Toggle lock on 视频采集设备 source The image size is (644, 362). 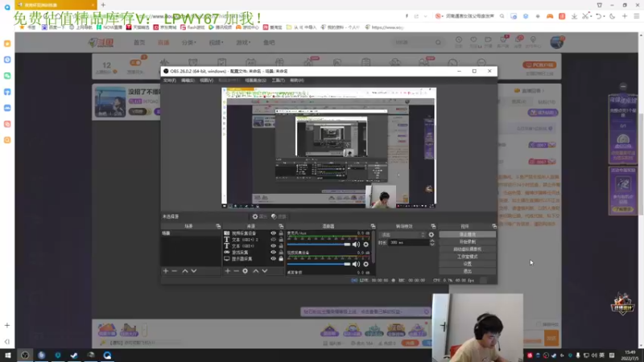click(281, 233)
